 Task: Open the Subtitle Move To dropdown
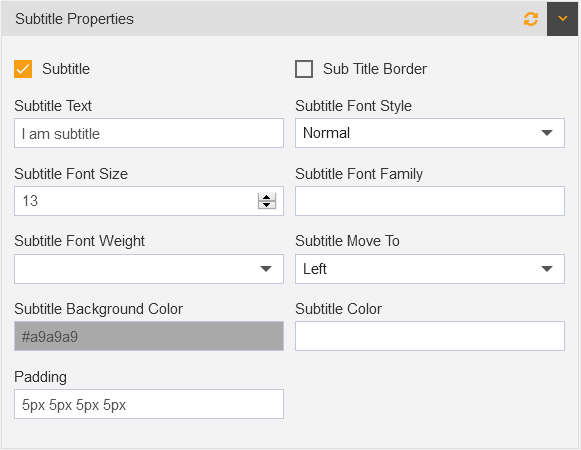(430, 269)
